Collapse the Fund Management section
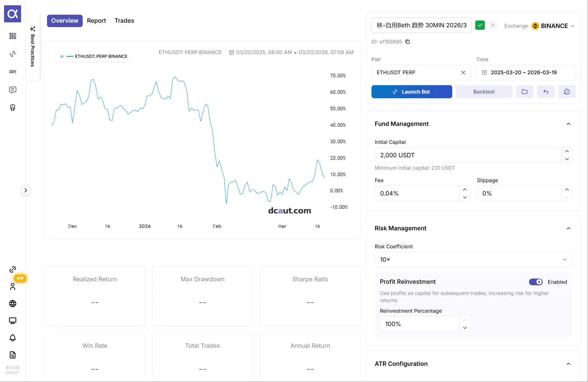 (x=568, y=124)
